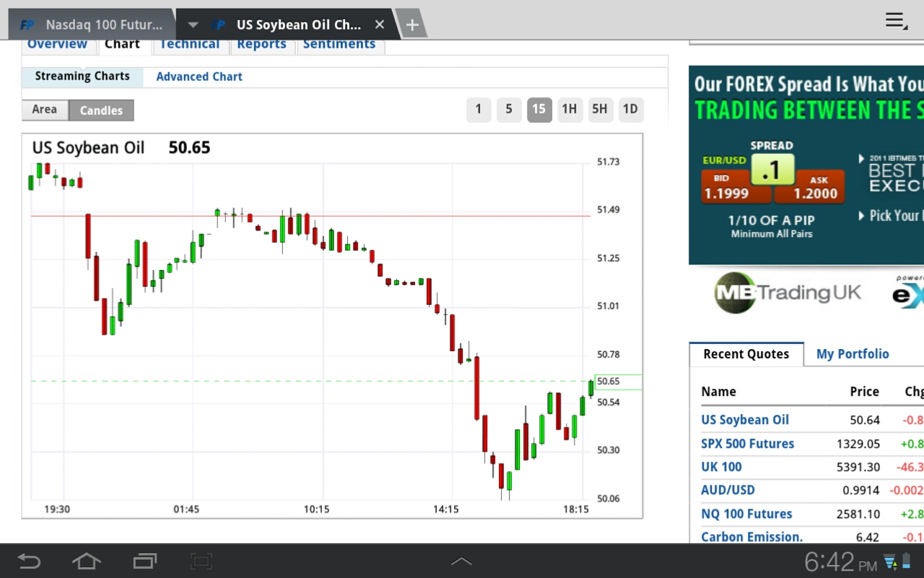Switch chart to Candles style

(101, 111)
